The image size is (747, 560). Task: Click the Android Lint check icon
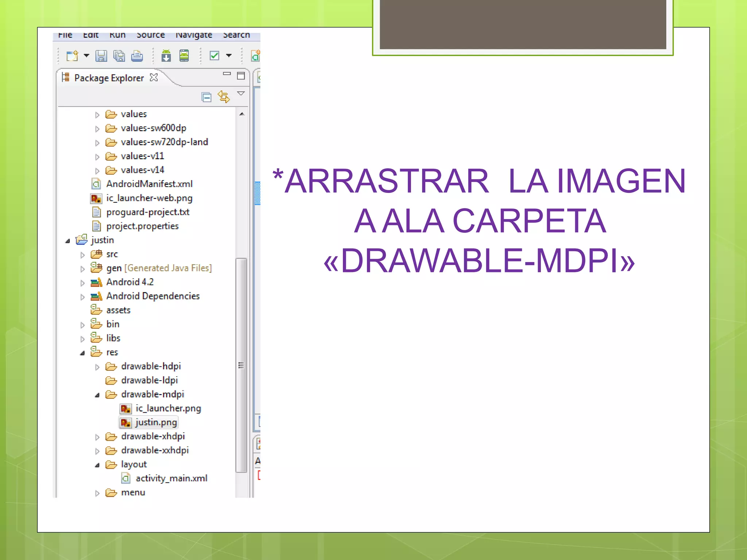214,56
